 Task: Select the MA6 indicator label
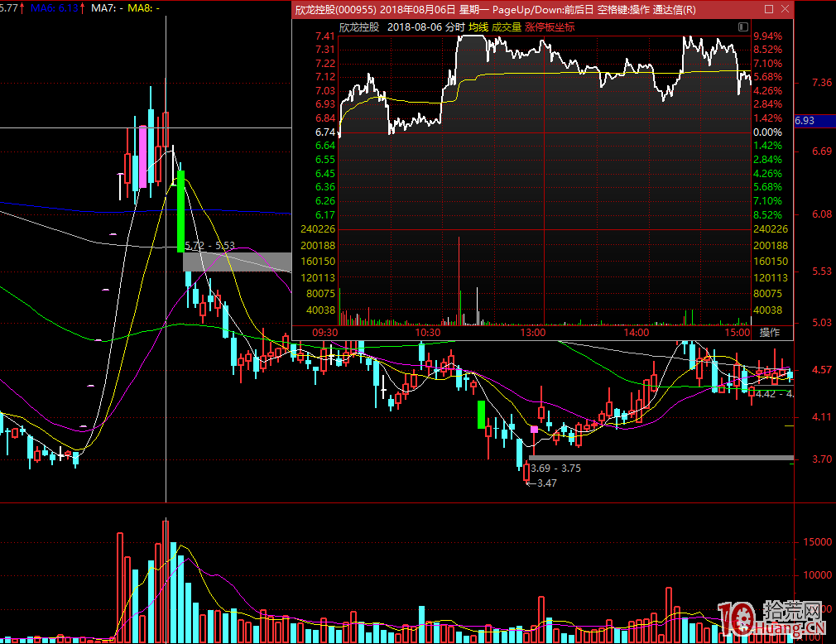tap(55, 7)
